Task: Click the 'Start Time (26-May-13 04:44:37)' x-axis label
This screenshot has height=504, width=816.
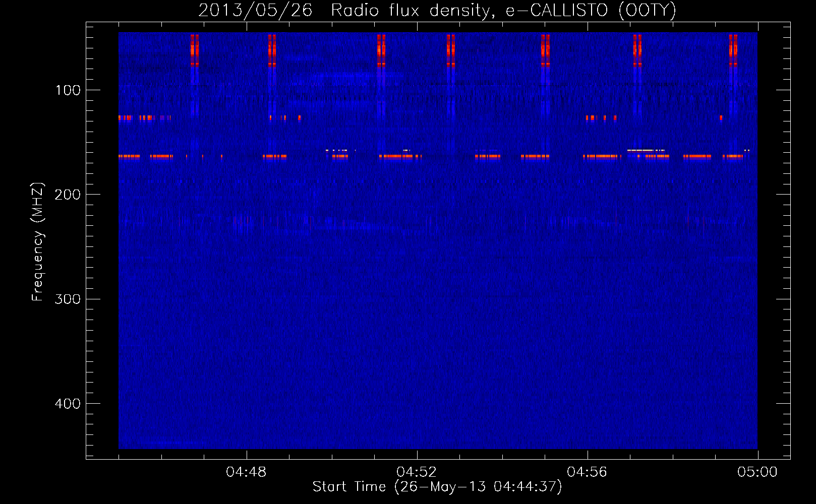Action: click(x=437, y=487)
